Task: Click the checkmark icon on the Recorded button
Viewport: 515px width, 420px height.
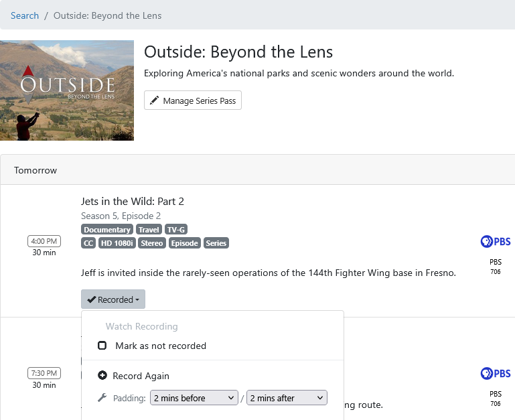Action: 92,299
